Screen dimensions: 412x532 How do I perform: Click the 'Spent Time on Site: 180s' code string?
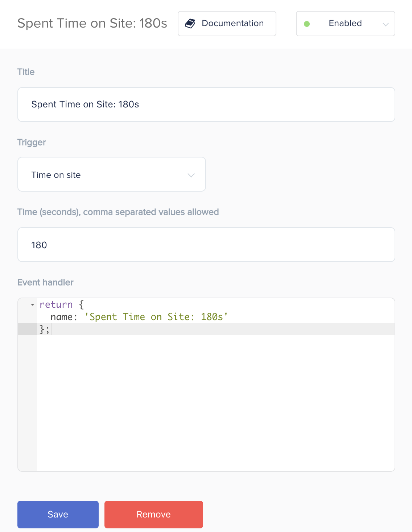point(156,317)
